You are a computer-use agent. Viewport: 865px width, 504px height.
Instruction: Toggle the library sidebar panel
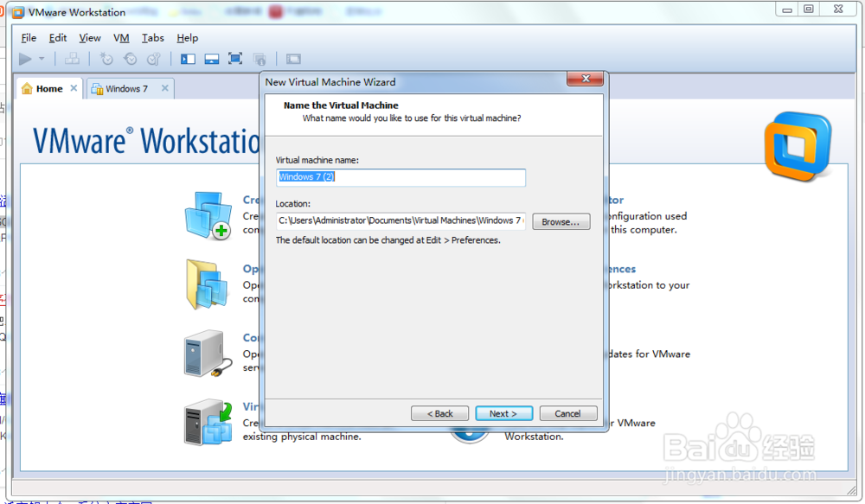(188, 59)
